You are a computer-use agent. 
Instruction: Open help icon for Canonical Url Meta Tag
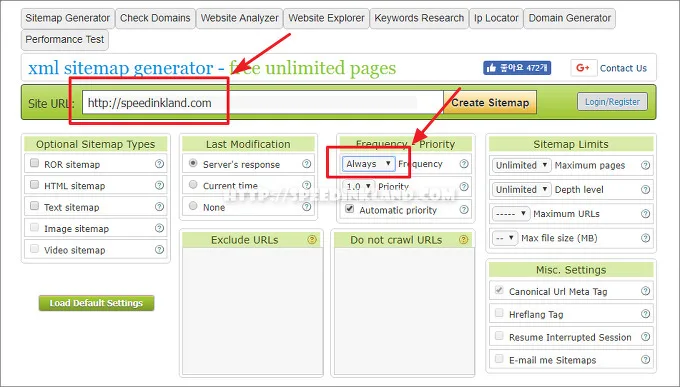click(x=645, y=291)
